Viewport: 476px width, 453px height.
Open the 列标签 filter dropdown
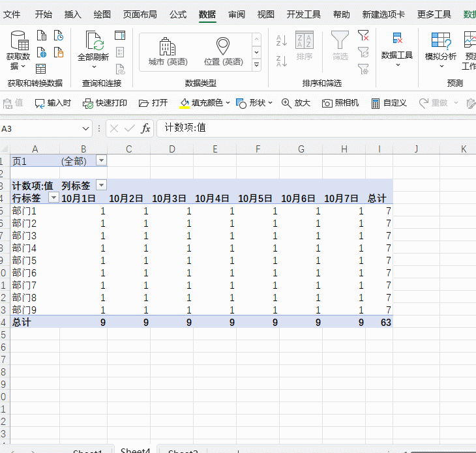(x=101, y=184)
